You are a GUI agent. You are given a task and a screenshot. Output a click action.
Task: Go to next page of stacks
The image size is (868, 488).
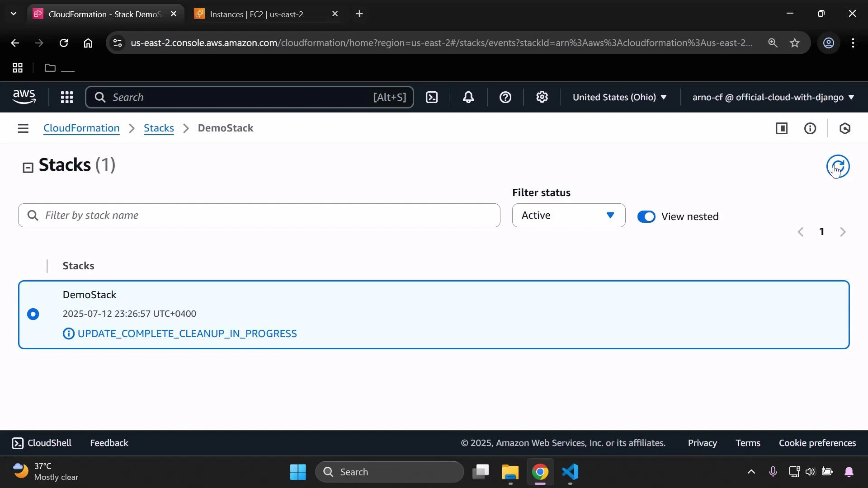pos(843,232)
